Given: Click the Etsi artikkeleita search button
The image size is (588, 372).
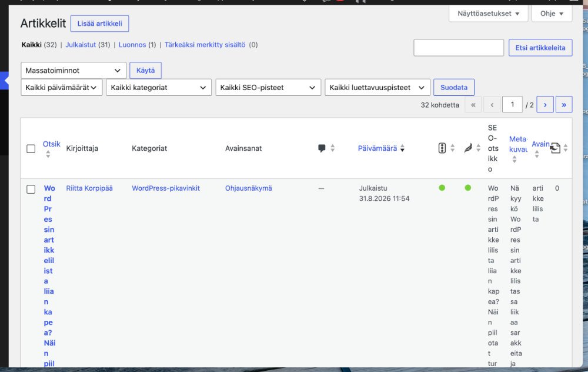Looking at the screenshot, I should (540, 48).
